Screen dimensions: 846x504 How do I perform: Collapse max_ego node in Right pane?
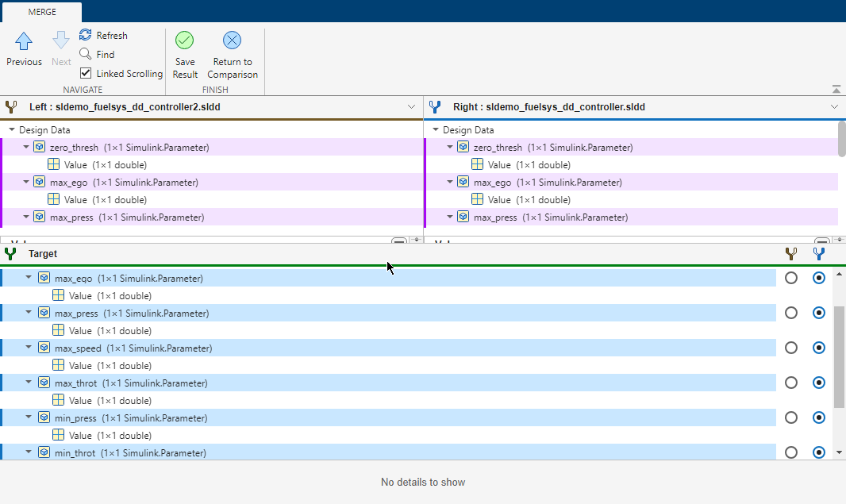tap(450, 183)
